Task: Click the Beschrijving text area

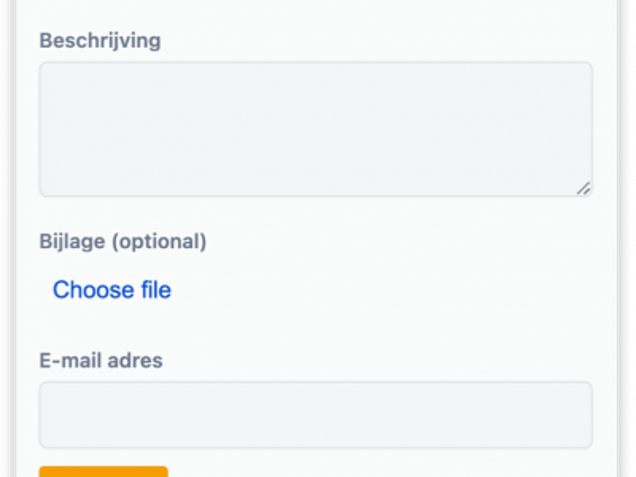Action: [315, 129]
